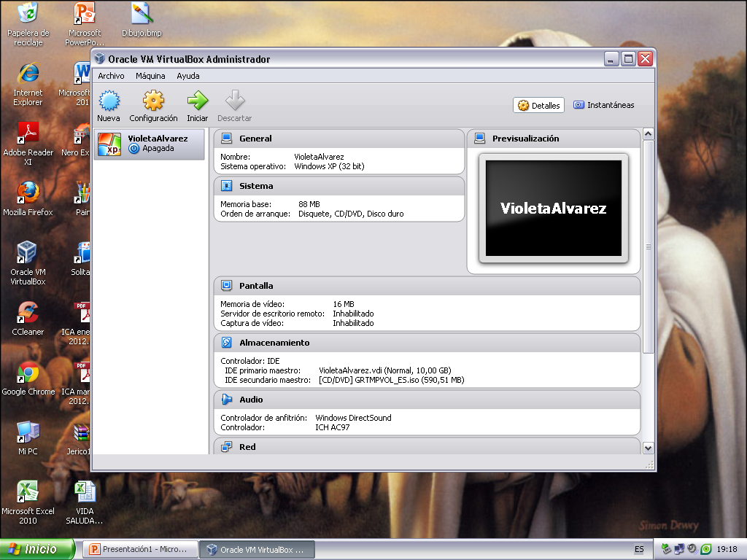The image size is (747, 560).
Task: Open Papelera de reciclaje desktop icon
Action: (28, 24)
